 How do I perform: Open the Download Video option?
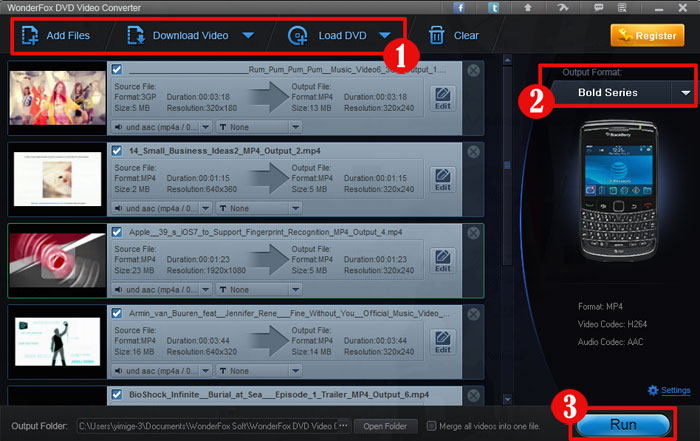[x=190, y=35]
